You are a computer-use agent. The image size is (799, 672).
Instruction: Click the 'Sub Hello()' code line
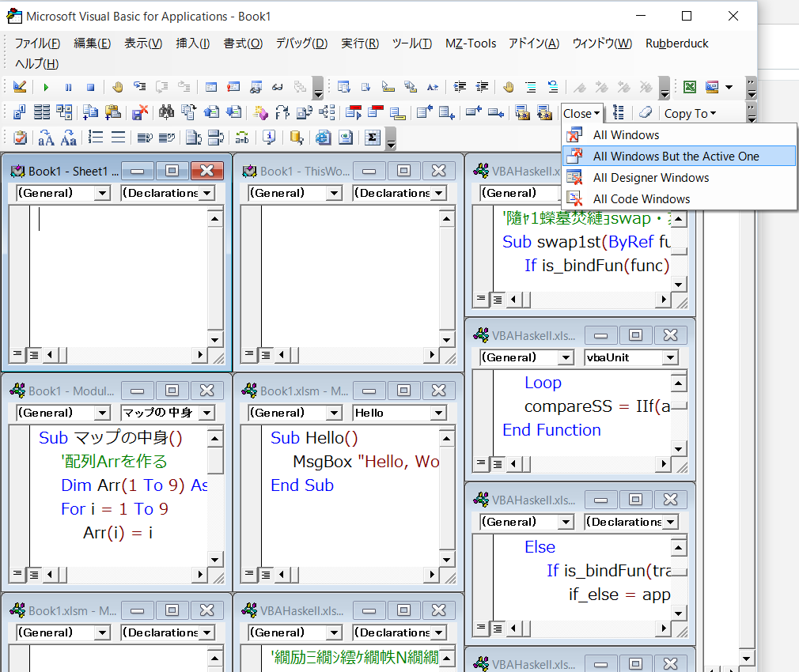(314, 438)
